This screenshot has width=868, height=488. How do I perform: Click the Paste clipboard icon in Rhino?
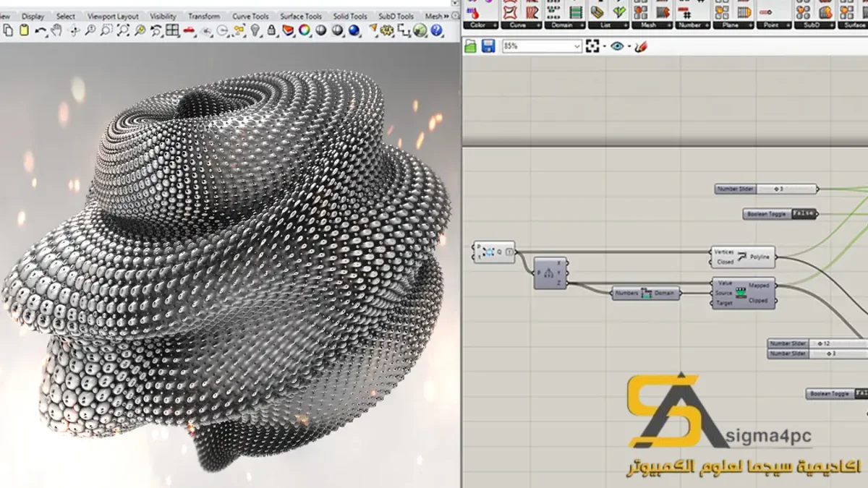[25, 30]
